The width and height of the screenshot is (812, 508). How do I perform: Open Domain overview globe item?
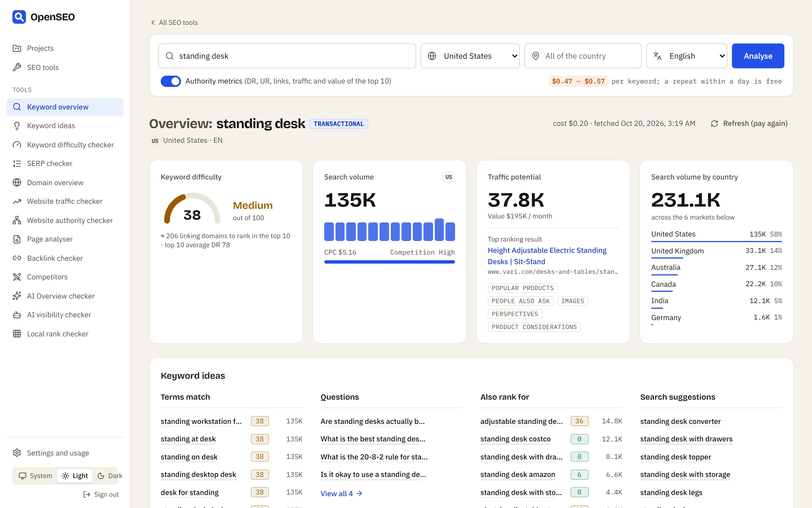coord(65,182)
